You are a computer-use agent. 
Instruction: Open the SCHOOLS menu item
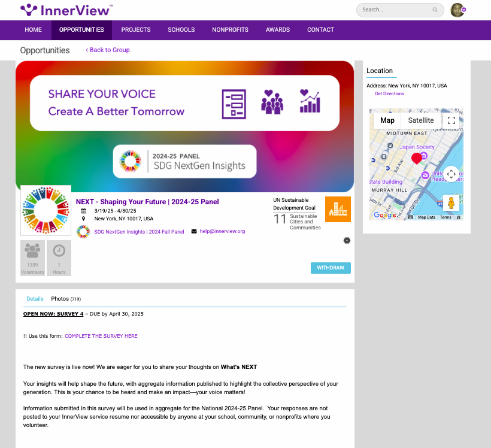(181, 30)
